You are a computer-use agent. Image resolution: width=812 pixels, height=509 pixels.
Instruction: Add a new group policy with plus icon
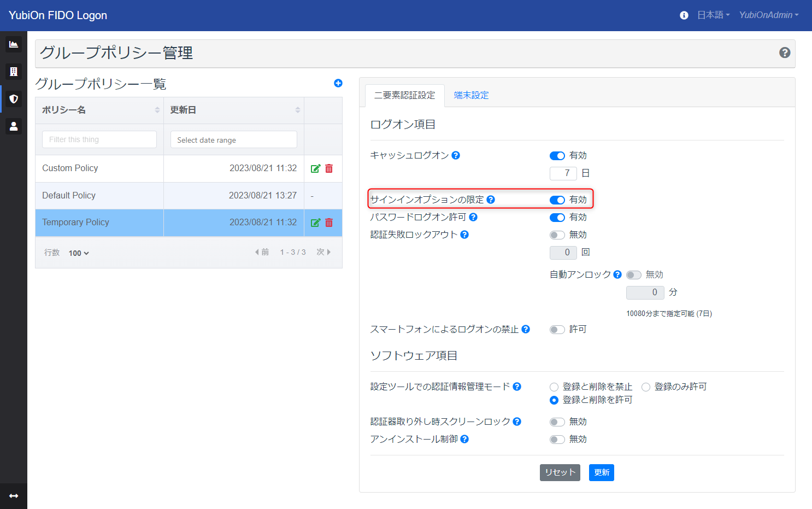pyautogui.click(x=338, y=83)
